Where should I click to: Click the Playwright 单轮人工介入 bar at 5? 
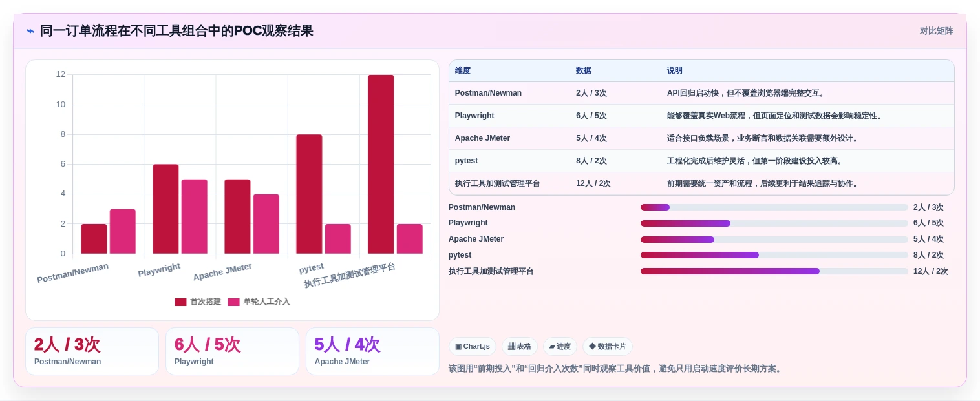pos(195,216)
